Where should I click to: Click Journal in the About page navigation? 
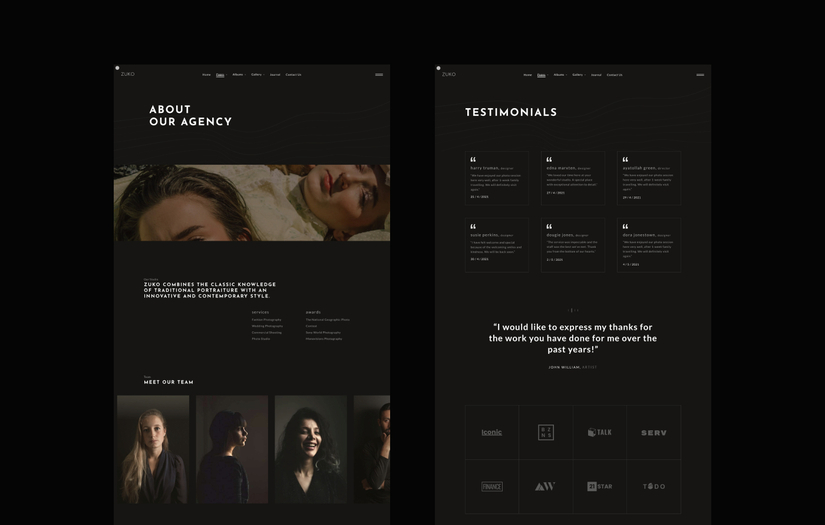pyautogui.click(x=275, y=75)
